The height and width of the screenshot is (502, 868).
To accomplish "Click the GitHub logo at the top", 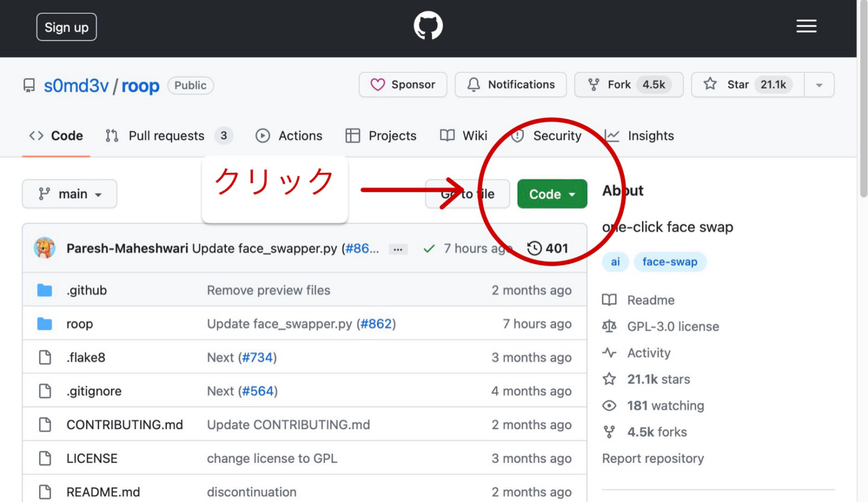I will point(428,25).
